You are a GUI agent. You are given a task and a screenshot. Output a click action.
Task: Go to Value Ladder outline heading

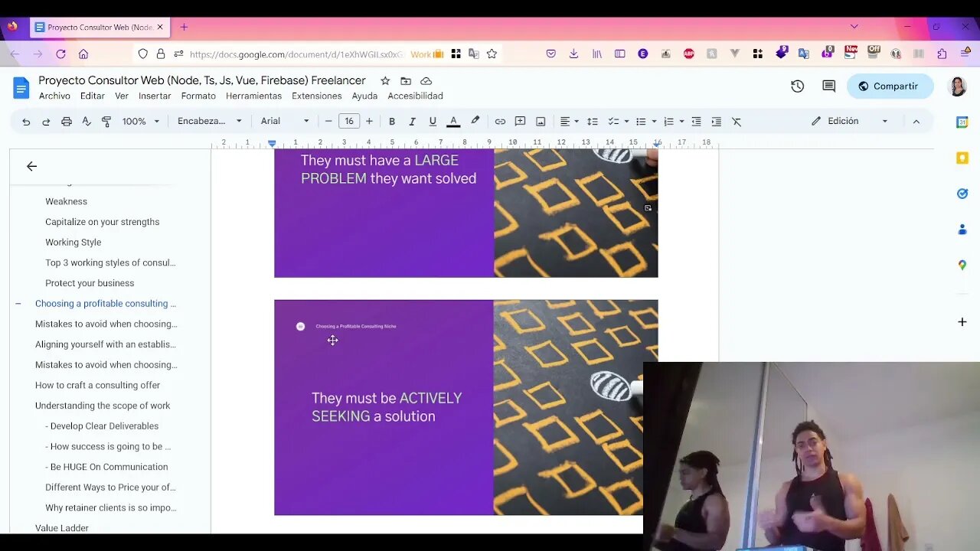pyautogui.click(x=62, y=528)
